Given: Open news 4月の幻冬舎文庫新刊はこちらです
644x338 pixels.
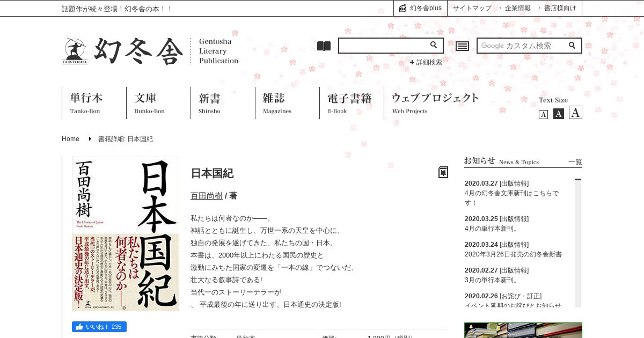Looking at the screenshot, I should (x=511, y=198).
